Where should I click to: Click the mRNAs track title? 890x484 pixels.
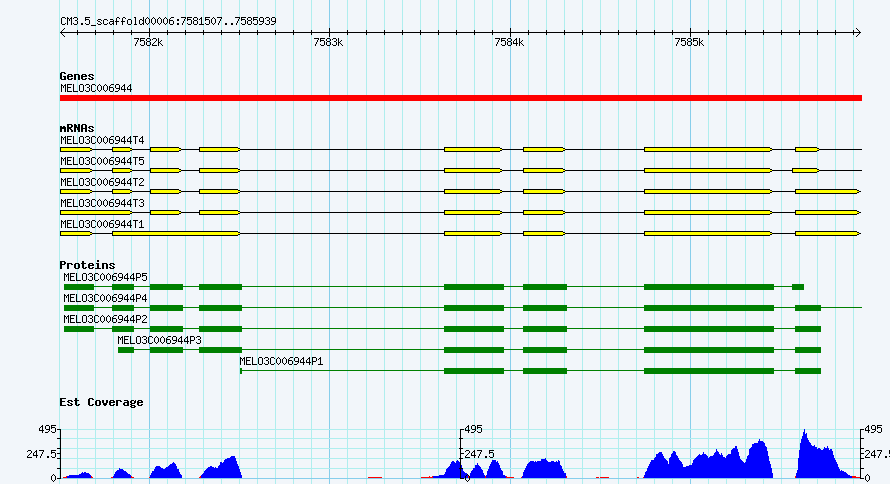tap(77, 128)
